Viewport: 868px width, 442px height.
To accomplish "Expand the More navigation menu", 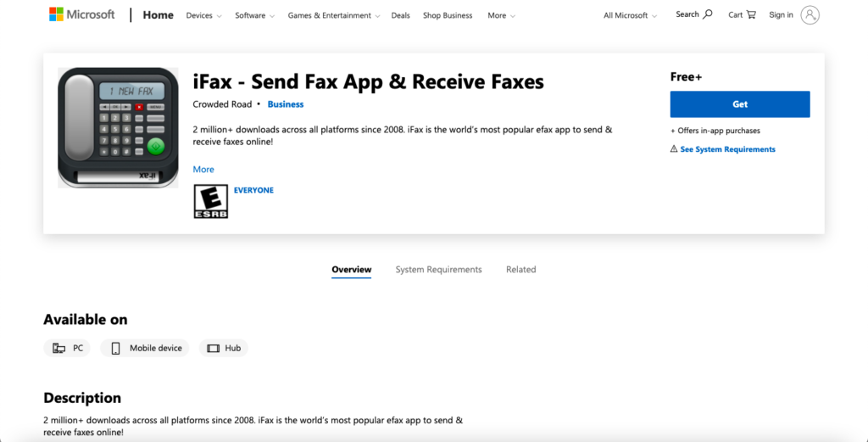I will tap(501, 15).
